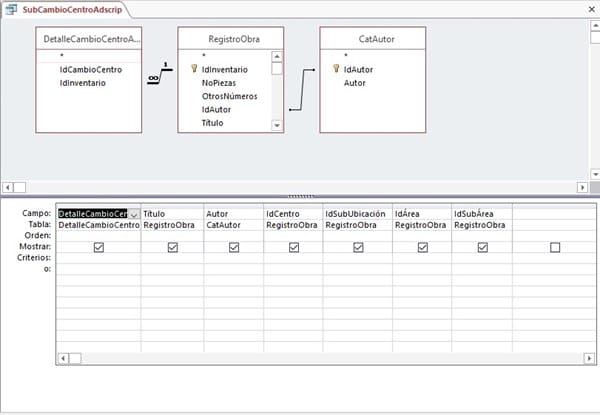
Task: Click the table pane horizontal scrollbar thumb
Action: point(20,187)
